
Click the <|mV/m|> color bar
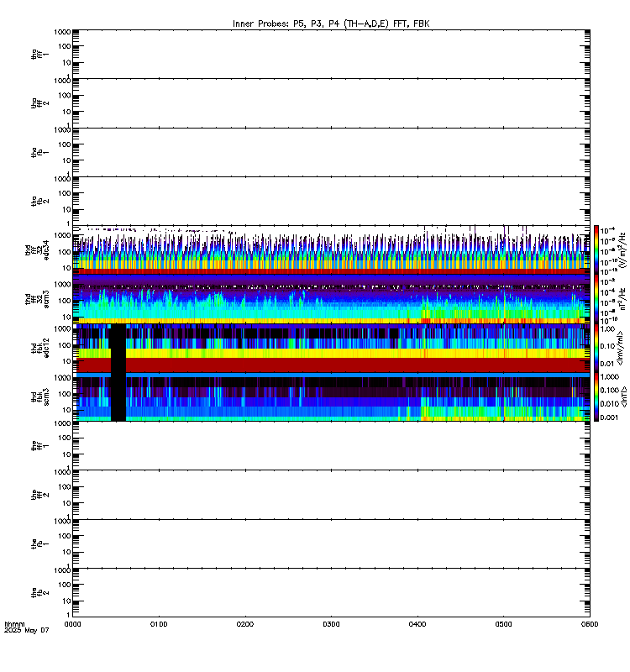(596, 348)
